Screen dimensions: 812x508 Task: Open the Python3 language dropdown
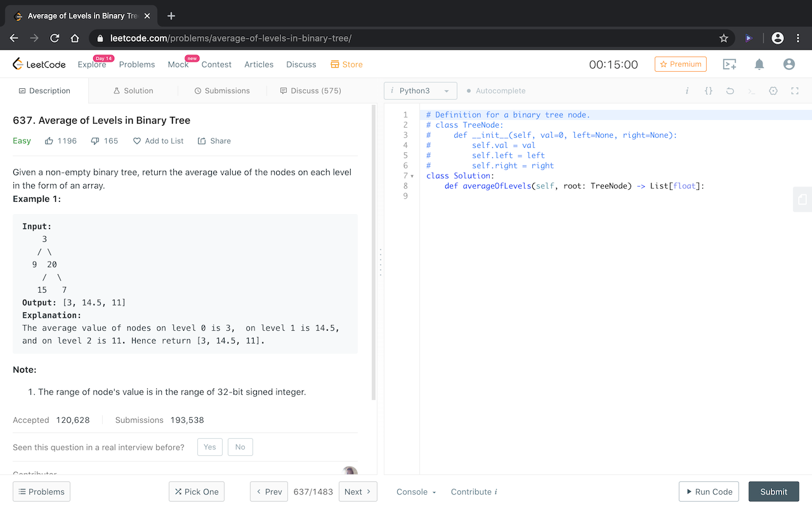coord(421,91)
